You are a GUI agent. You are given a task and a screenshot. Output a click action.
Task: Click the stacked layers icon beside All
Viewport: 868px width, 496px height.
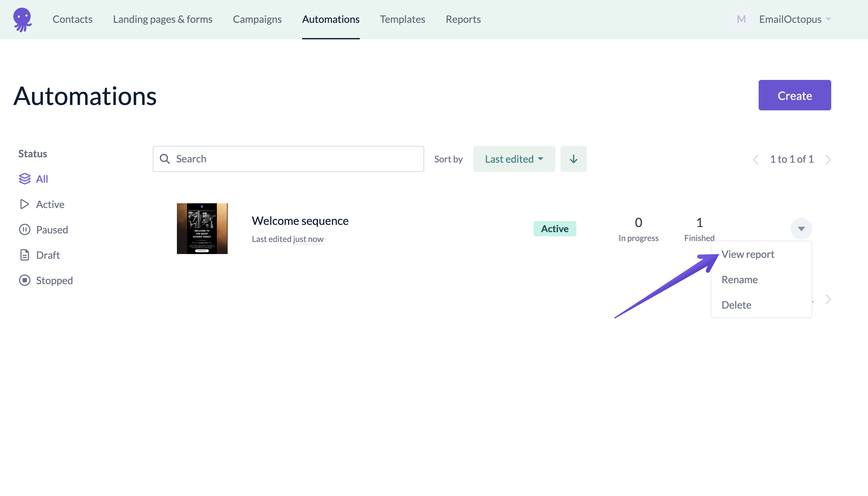(x=24, y=179)
